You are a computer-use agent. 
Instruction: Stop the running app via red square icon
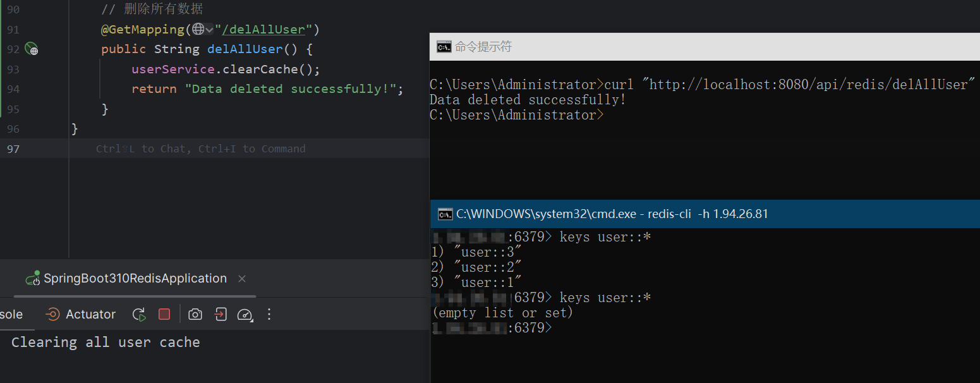tap(164, 314)
